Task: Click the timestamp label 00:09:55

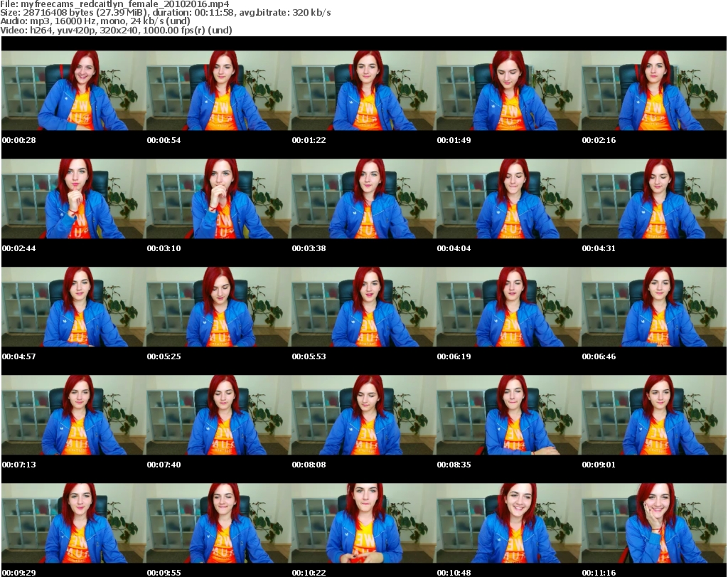Action: 164,573
